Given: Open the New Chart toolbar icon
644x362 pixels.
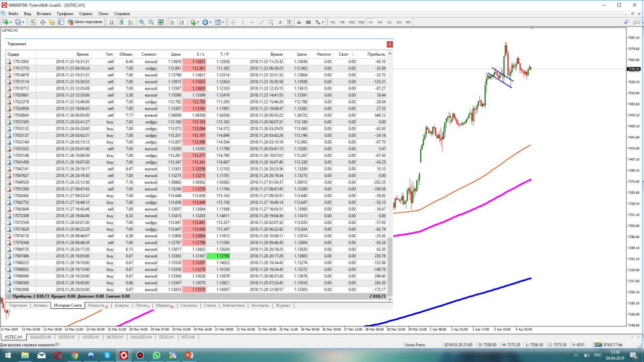Looking at the screenshot, I should point(6,22).
